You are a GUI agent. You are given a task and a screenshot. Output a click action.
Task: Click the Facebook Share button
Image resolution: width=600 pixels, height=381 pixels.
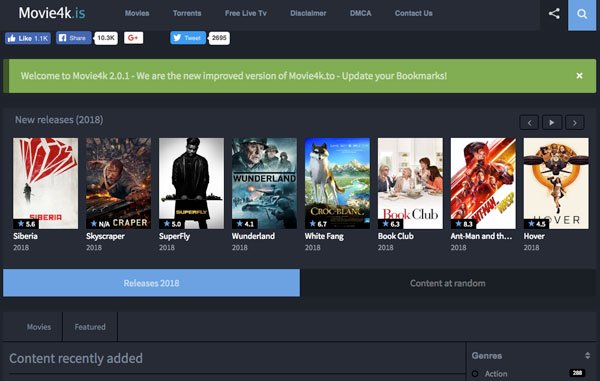(73, 38)
